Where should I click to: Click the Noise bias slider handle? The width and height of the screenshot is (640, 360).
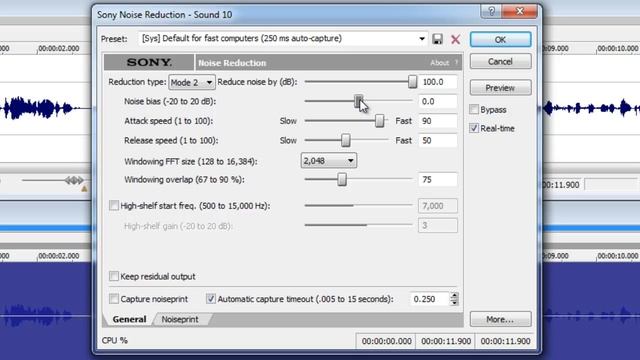pos(358,101)
